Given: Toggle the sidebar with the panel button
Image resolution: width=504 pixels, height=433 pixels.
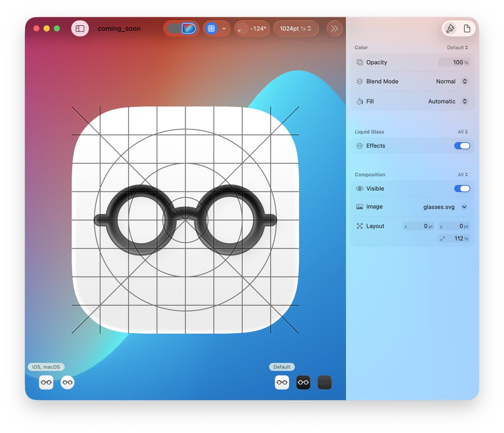Looking at the screenshot, I should pos(80,29).
